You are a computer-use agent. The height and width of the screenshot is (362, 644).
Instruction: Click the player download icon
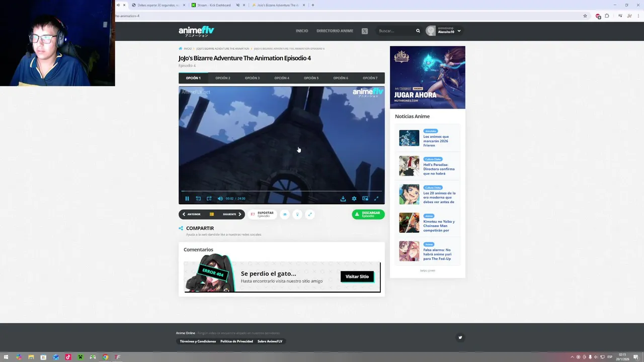click(343, 199)
